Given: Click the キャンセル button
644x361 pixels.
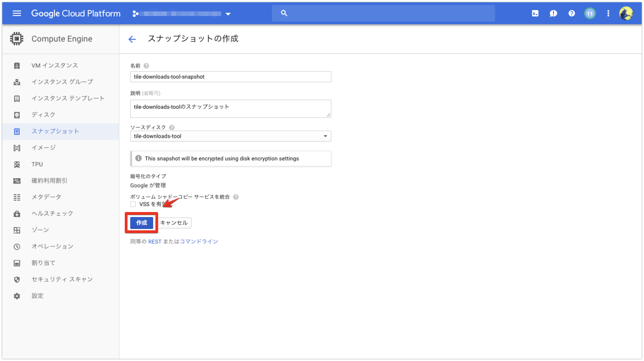Looking at the screenshot, I should point(174,223).
